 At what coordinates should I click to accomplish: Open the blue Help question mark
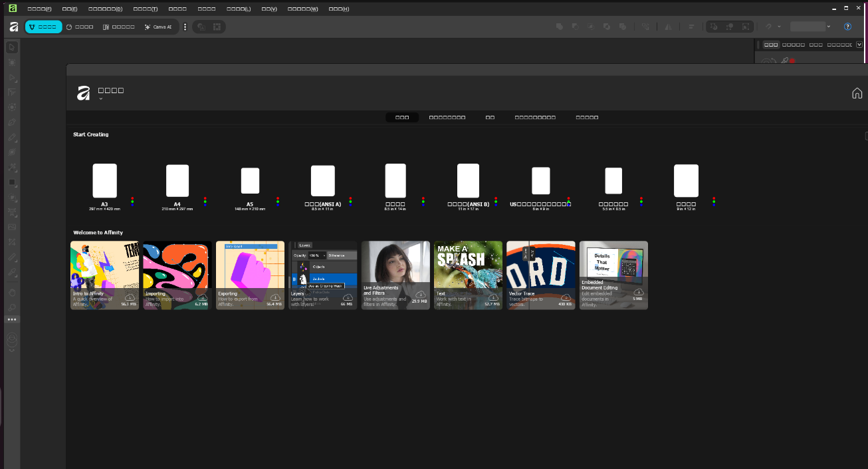point(847,27)
